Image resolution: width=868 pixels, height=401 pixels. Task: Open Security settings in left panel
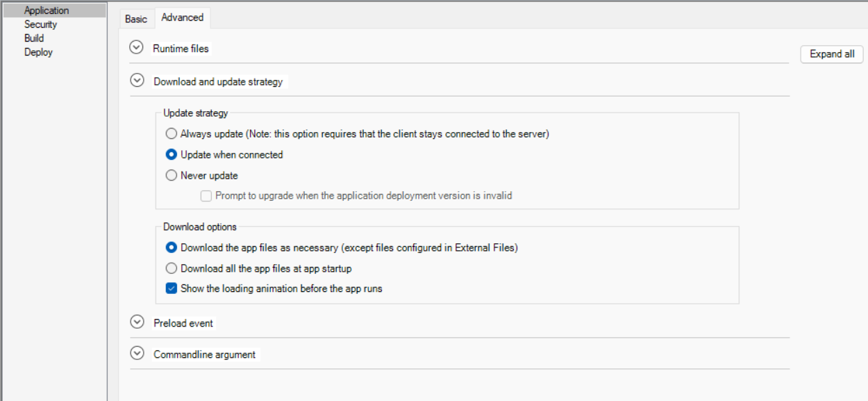tap(40, 24)
